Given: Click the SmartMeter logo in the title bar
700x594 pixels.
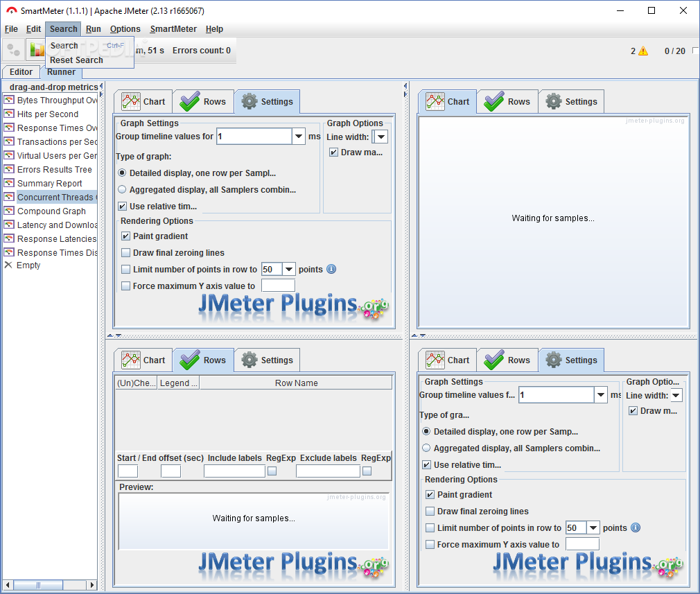Looking at the screenshot, I should coord(12,10).
